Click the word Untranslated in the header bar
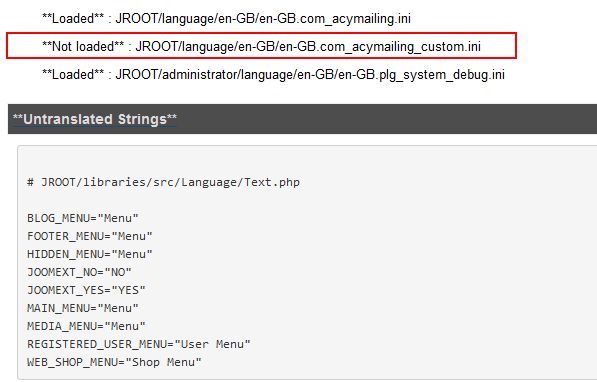Image resolution: width=597 pixels, height=382 pixels. point(68,119)
